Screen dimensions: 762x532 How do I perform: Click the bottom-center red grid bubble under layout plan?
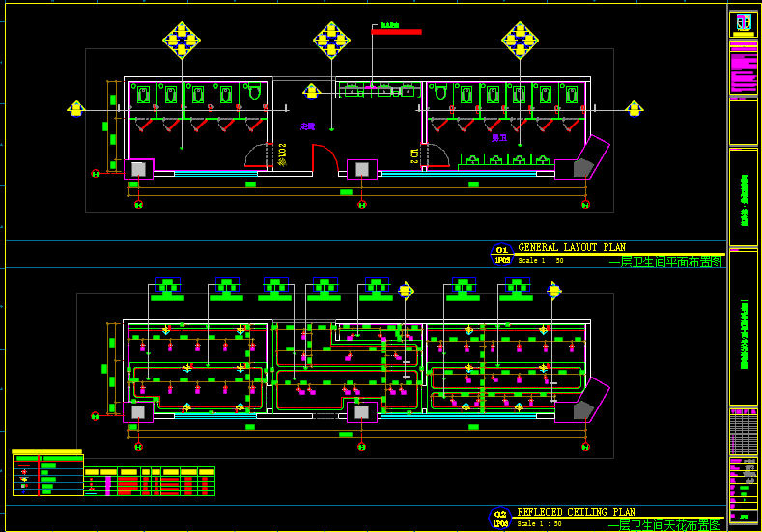pos(362,205)
